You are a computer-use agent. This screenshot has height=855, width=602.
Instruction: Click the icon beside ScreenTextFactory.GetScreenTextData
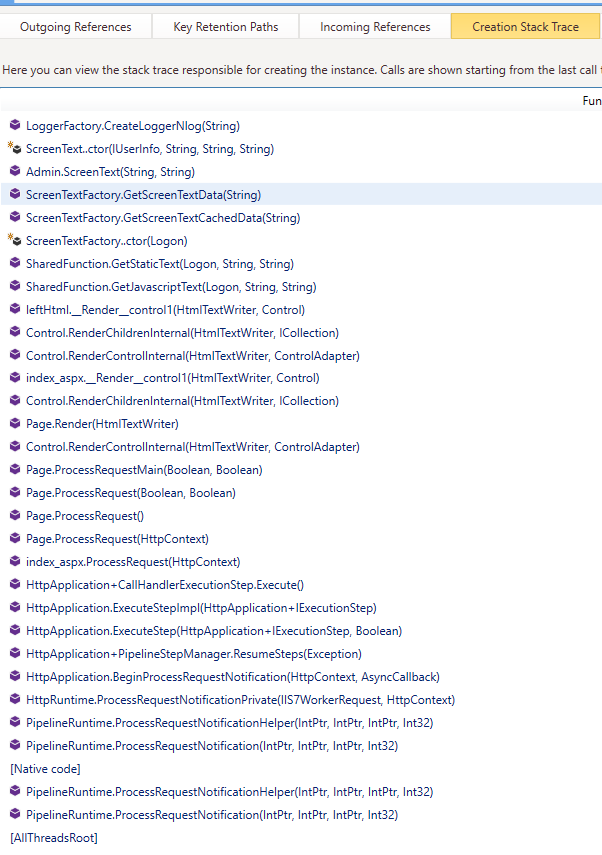15,194
